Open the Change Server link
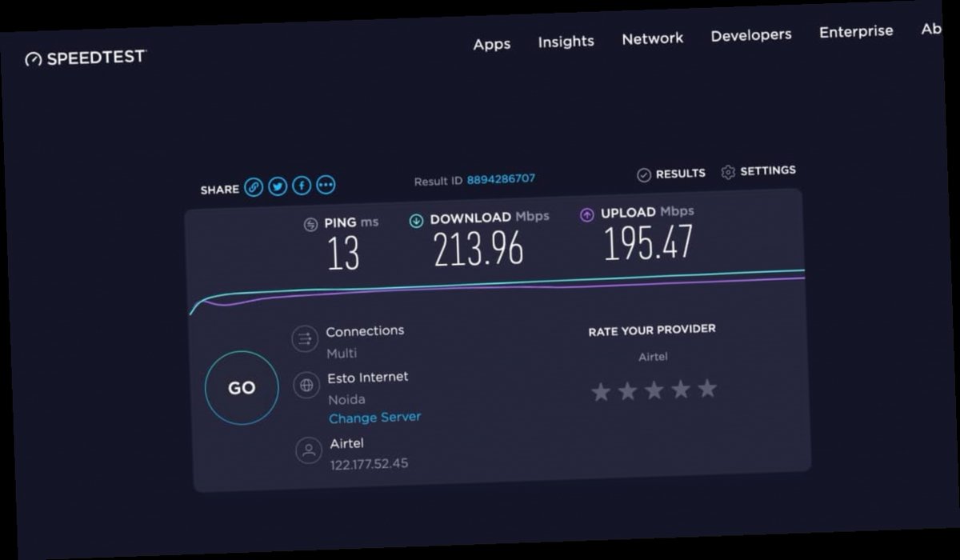960x560 pixels. (x=374, y=417)
